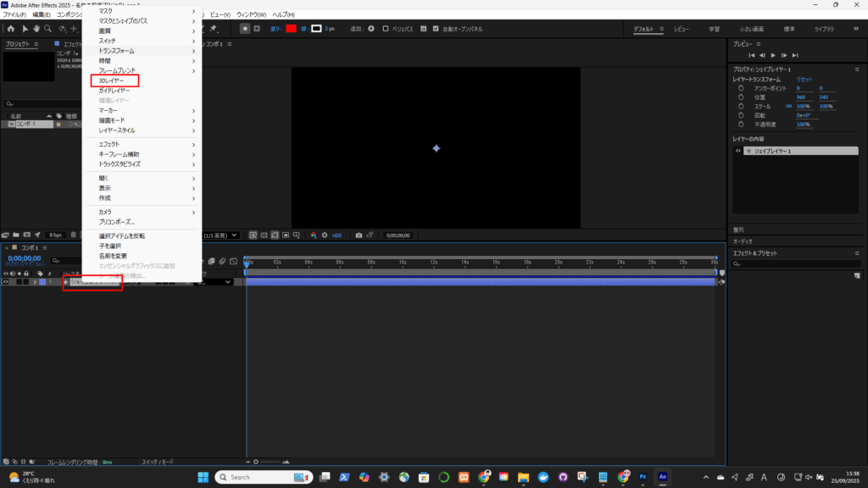Jump to first frame in the Preview panel

point(752,55)
